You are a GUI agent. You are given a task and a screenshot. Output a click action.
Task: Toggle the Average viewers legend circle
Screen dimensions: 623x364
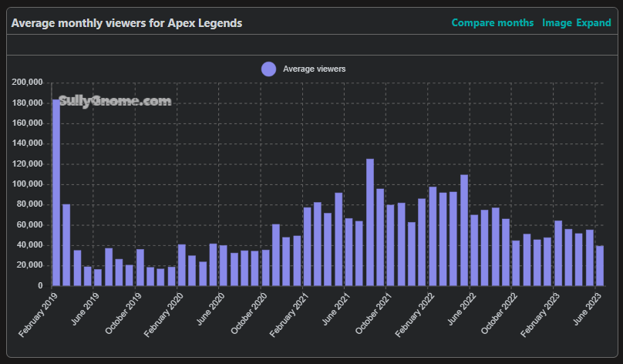click(x=268, y=69)
